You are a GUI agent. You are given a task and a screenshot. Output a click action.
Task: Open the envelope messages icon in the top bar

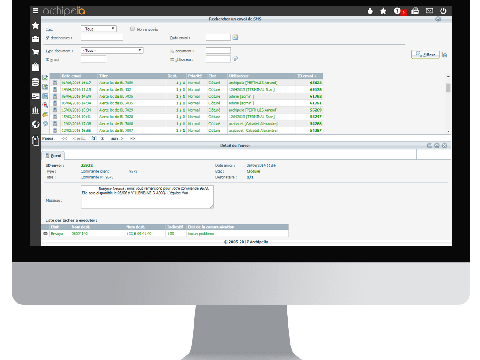point(429,11)
